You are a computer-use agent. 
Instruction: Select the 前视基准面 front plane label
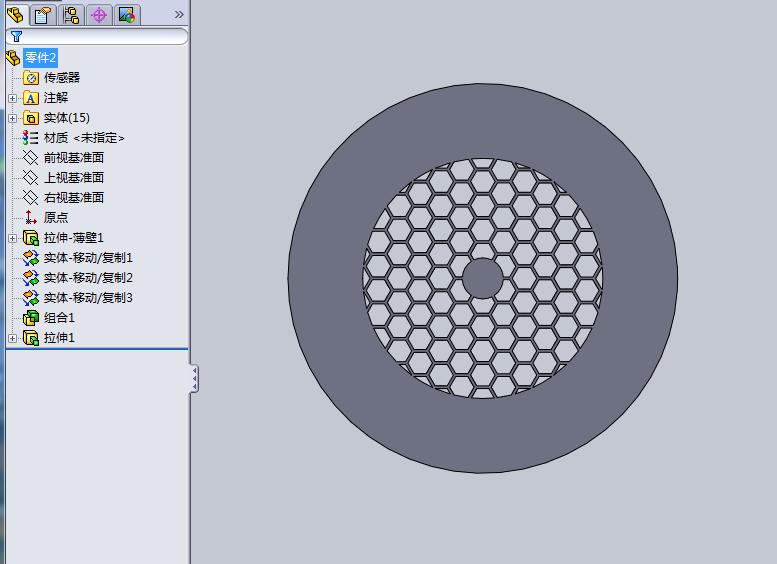[x=74, y=158]
